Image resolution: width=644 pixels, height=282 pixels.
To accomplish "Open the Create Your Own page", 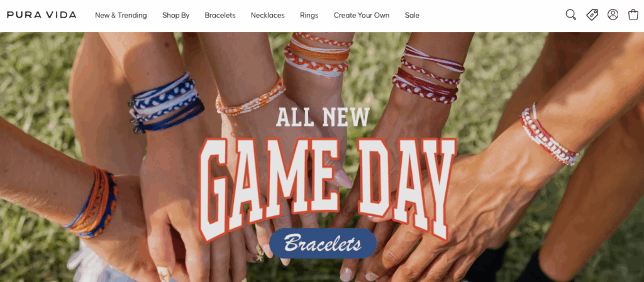I will click(x=362, y=15).
